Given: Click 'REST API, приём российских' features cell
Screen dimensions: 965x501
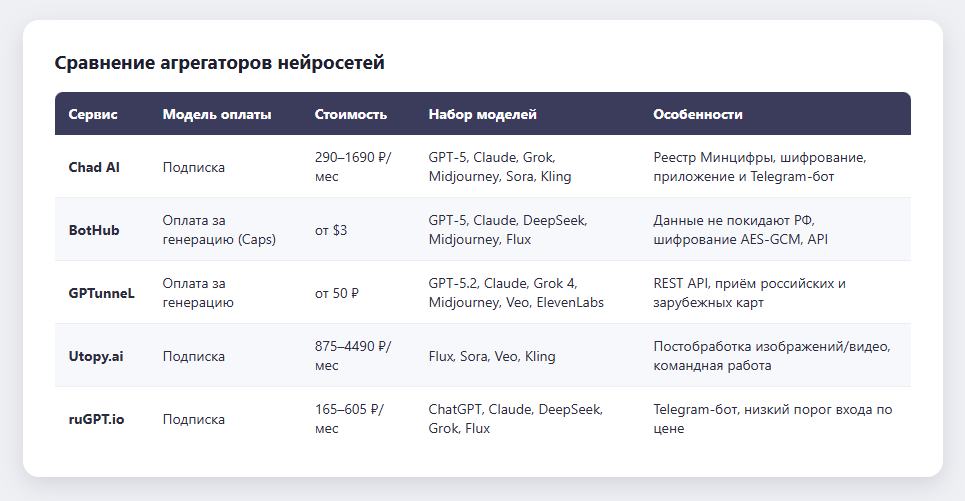Looking at the screenshot, I should click(x=750, y=293).
